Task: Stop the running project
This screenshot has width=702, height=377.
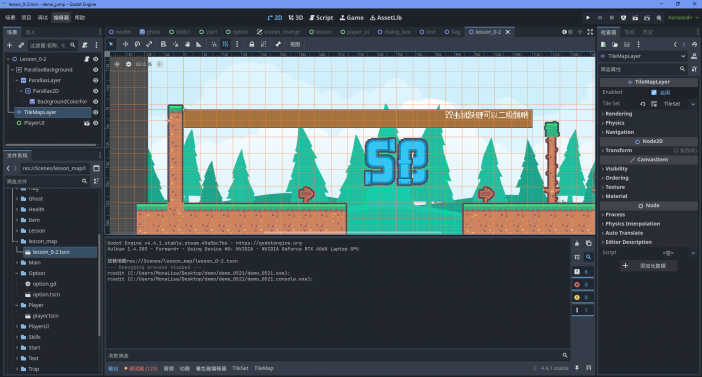Action: [612, 17]
